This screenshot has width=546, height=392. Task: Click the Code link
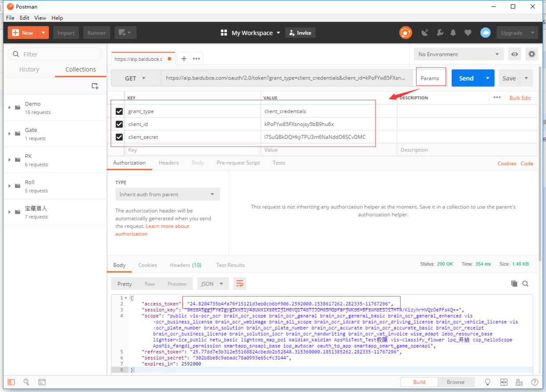coord(527,163)
